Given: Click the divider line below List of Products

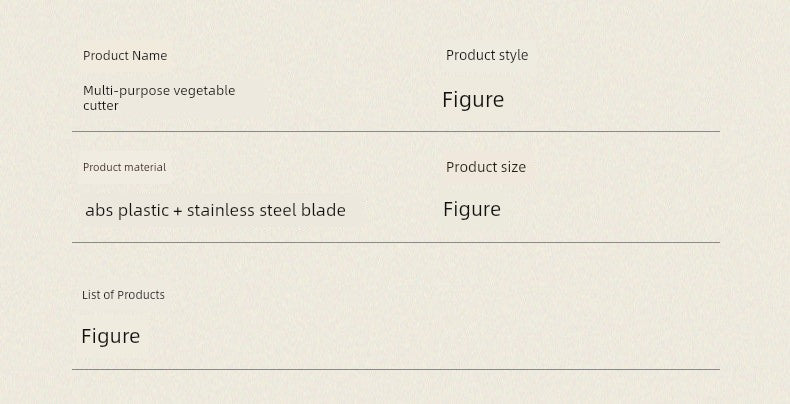Looking at the screenshot, I should point(396,369).
